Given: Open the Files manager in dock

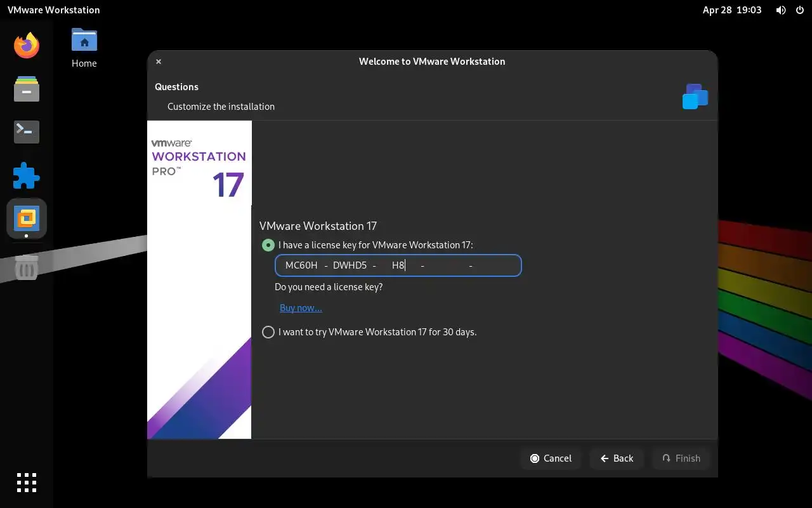Looking at the screenshot, I should 27,89.
